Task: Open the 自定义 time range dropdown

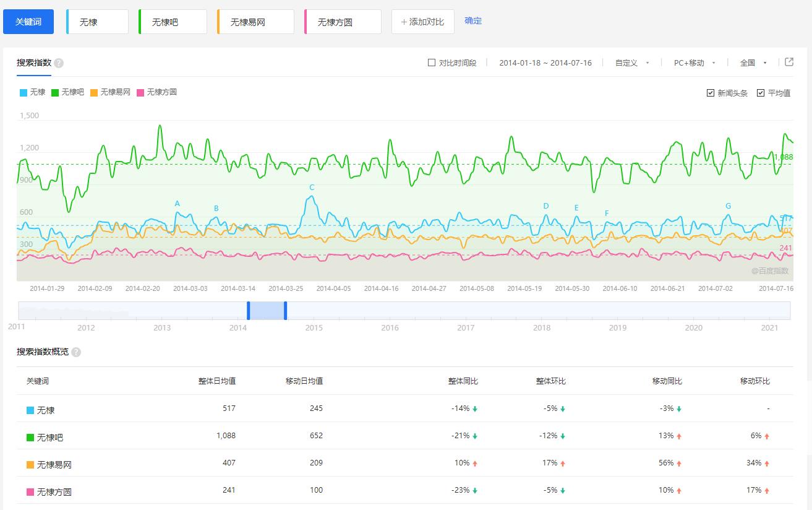Action: [631, 63]
